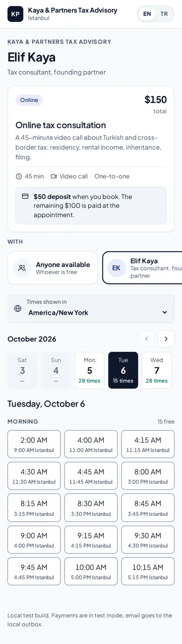
Task: Click the EK avatar circle
Action: 117,268
